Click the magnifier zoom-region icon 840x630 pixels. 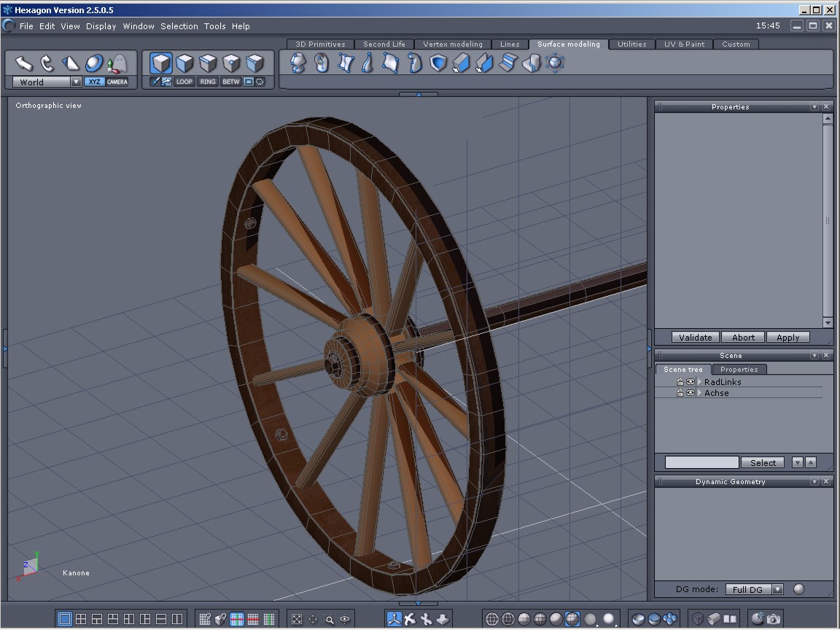pos(329,619)
